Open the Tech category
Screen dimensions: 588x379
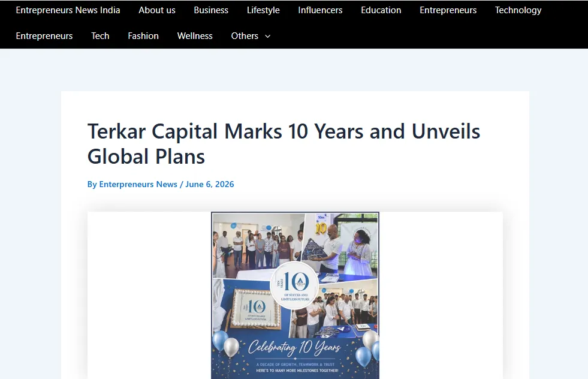pos(100,36)
